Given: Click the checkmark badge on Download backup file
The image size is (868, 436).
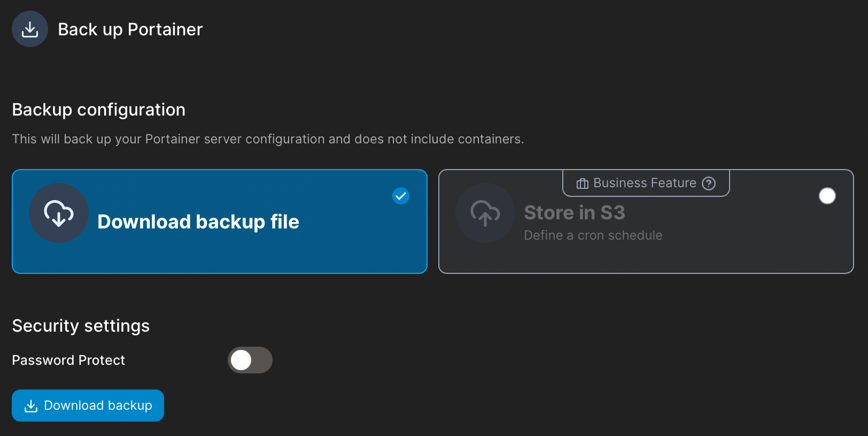Looking at the screenshot, I should [400, 196].
